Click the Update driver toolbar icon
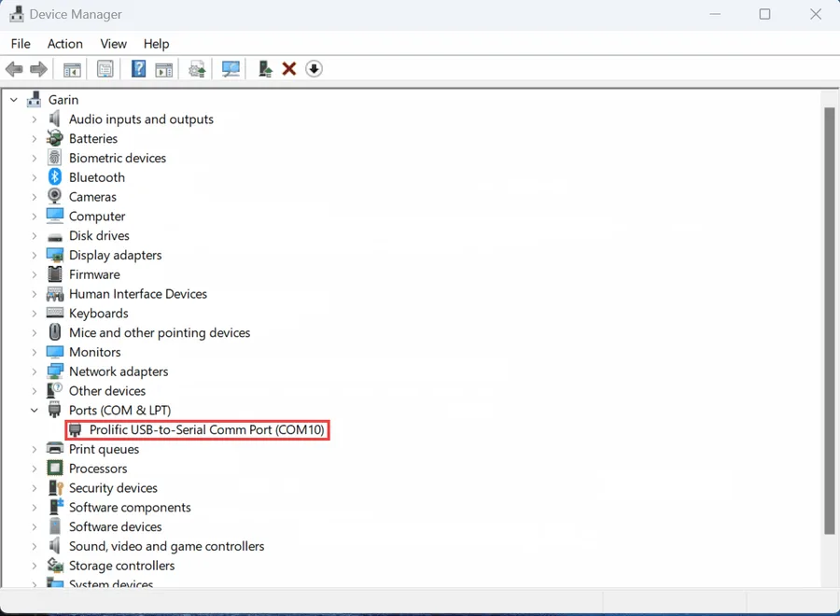The image size is (840, 616). pyautogui.click(x=197, y=69)
